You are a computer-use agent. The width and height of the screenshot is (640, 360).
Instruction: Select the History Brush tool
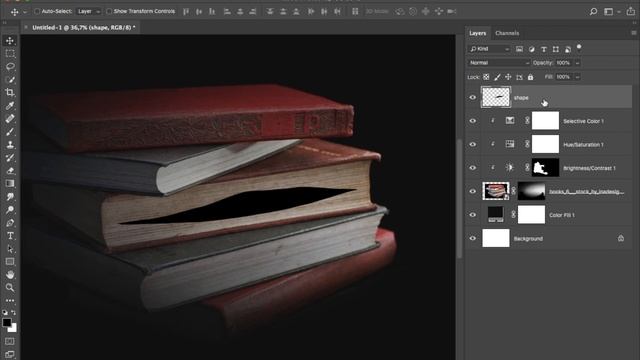click(10, 158)
